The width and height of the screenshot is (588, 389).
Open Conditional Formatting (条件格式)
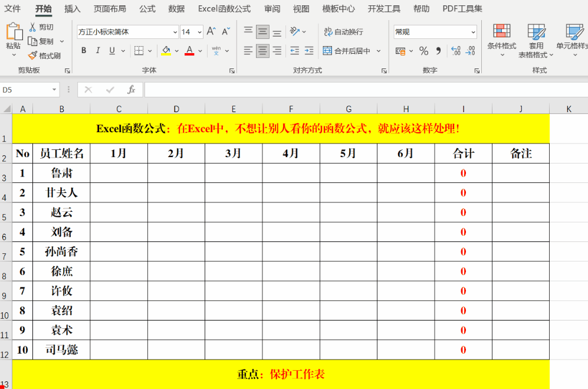(x=502, y=40)
